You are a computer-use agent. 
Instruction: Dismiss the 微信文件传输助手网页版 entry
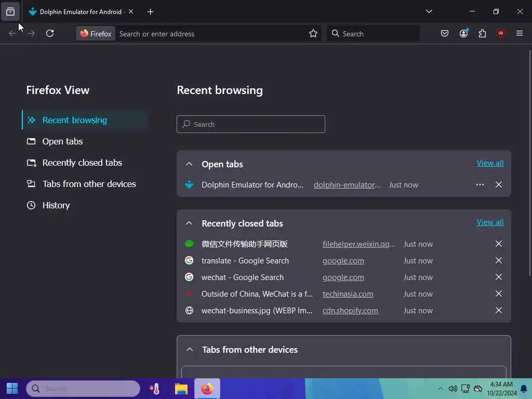pos(498,244)
